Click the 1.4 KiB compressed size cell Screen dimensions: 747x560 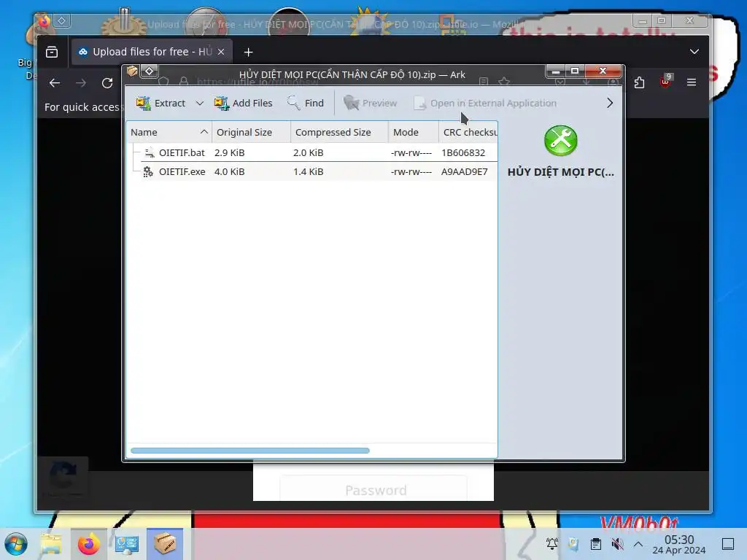tap(309, 171)
